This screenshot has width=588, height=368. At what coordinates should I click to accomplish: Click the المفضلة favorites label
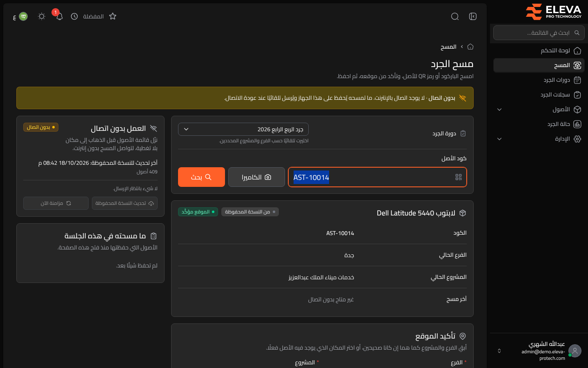point(94,16)
